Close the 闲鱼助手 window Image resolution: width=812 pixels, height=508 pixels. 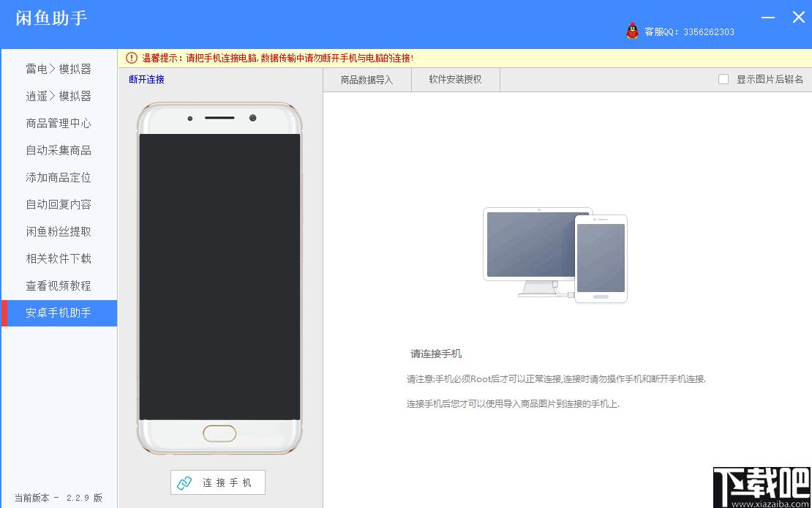(799, 17)
